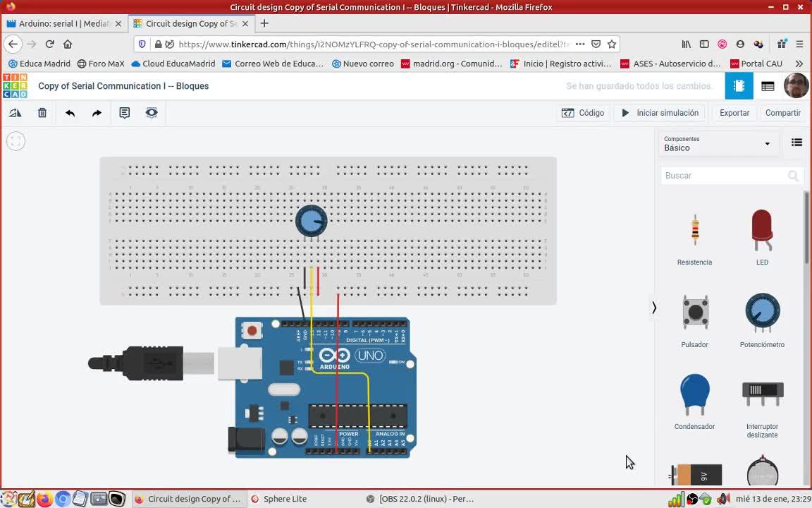The width and height of the screenshot is (812, 508).
Task: Click the Buscar component search field
Action: [725, 176]
